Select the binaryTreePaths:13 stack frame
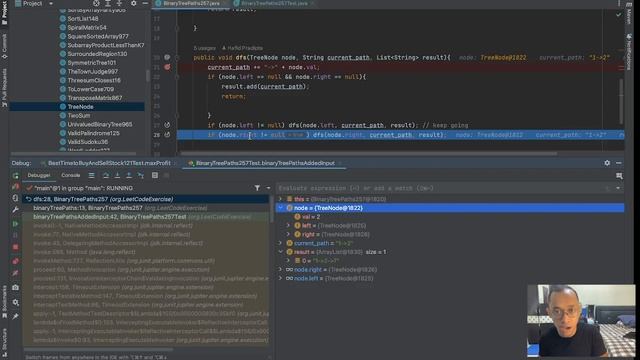 146,208
